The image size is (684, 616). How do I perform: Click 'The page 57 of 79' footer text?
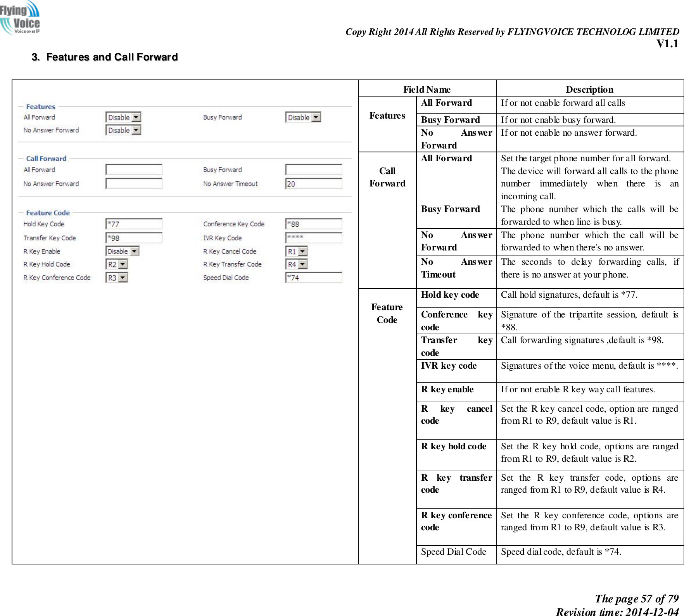point(637,599)
